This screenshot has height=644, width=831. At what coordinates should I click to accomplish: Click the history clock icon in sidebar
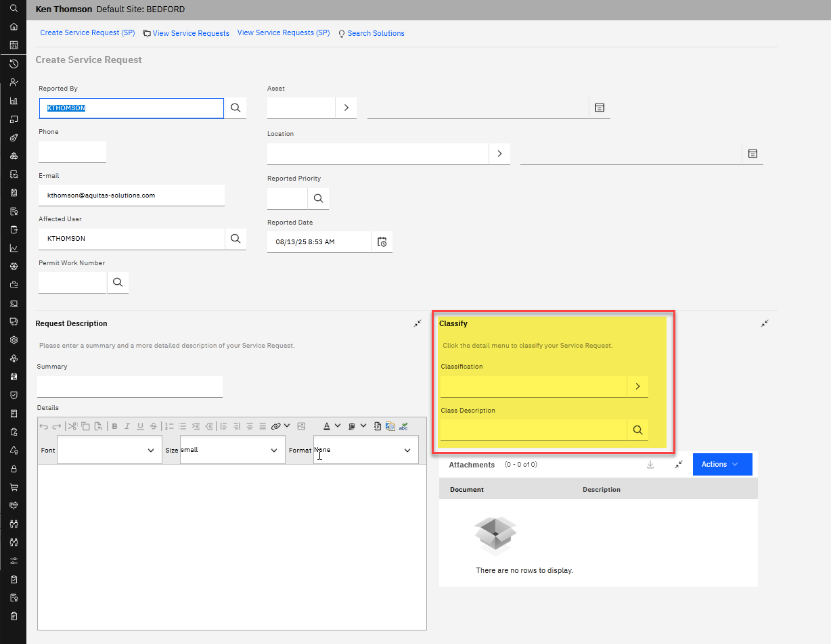[14, 64]
